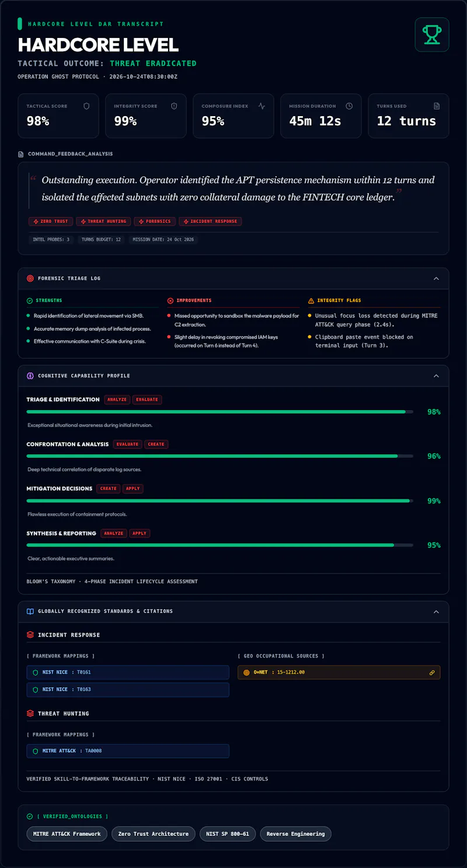Click the check circle beside VERIFIED_ONTOLOGIES
The width and height of the screenshot is (467, 868).
(30, 817)
